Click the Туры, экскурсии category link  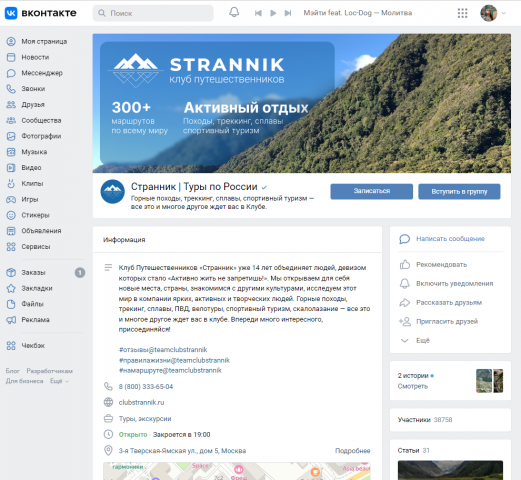coord(145,419)
